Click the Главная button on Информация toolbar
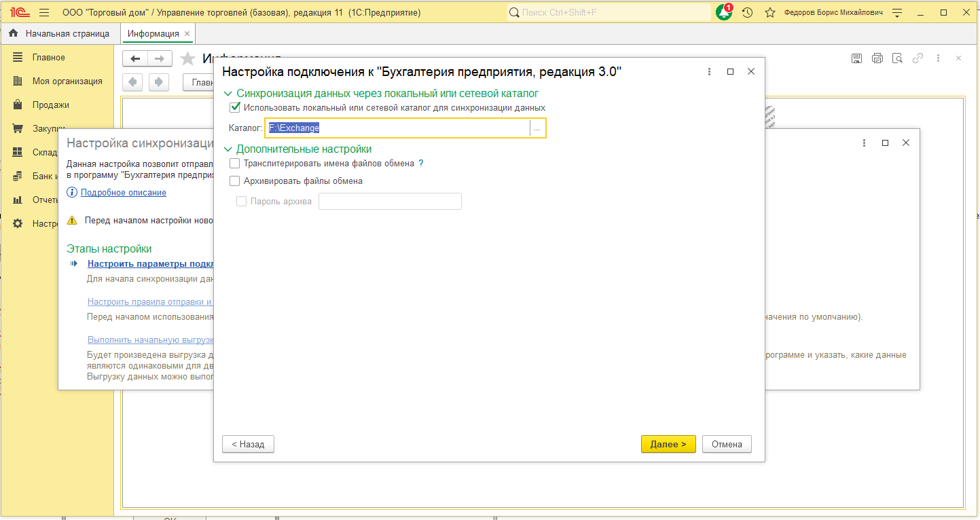This screenshot has height=520, width=980. click(199, 82)
